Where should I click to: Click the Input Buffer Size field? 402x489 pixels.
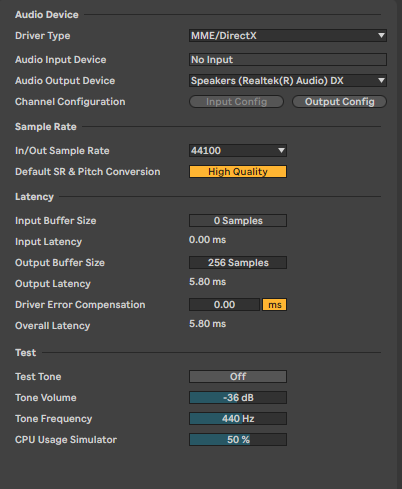coord(238,221)
